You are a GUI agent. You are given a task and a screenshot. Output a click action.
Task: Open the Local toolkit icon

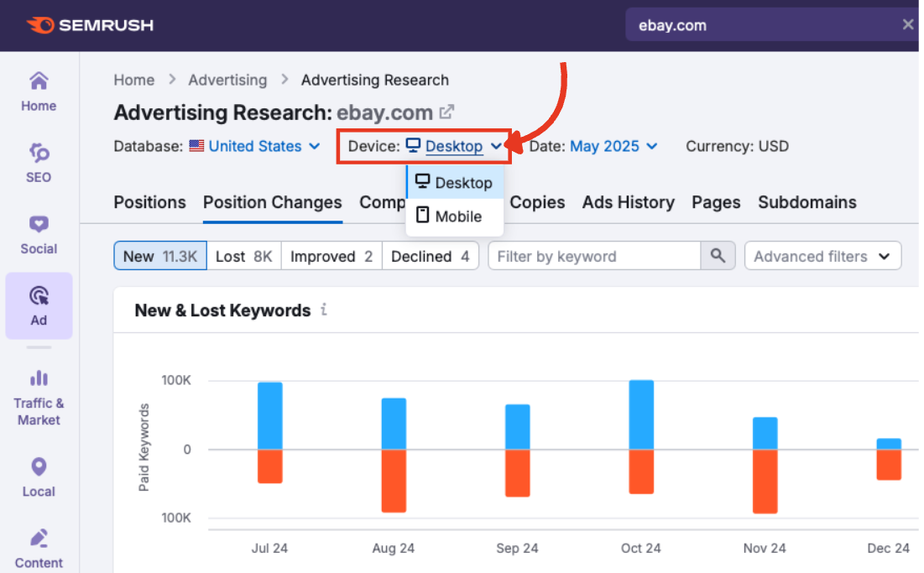39,477
